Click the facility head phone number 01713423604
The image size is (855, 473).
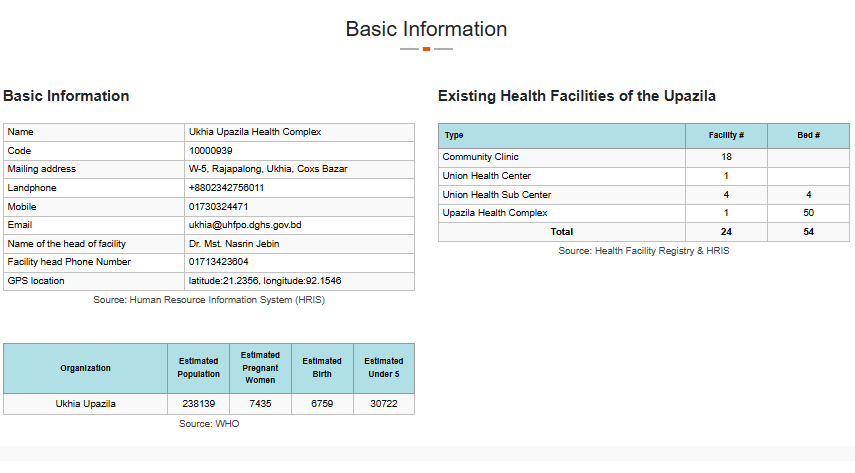pos(218,262)
